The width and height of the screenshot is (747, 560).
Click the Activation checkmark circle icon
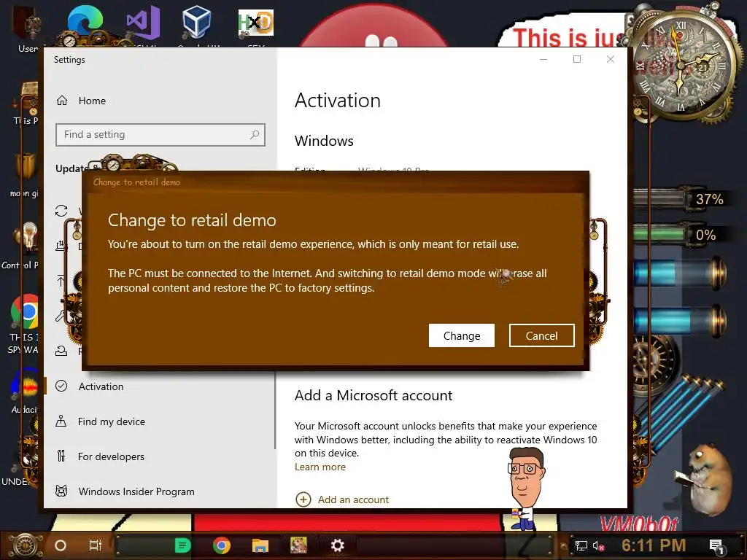click(61, 386)
